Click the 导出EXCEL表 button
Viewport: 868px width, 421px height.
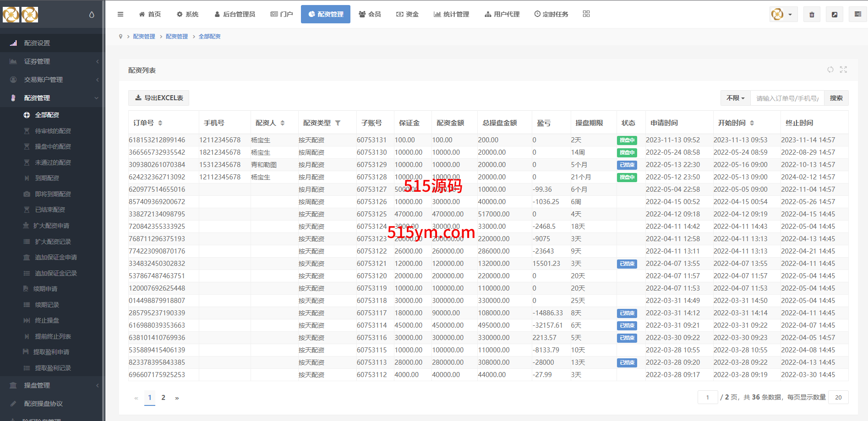pos(159,98)
